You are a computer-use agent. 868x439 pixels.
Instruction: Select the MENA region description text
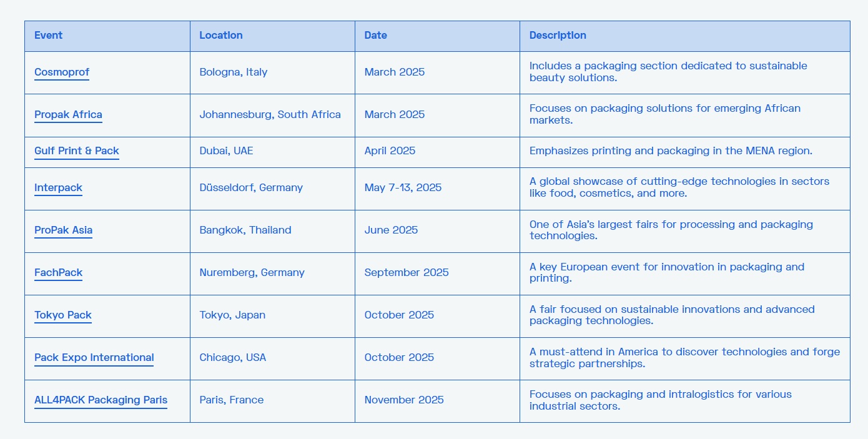tap(671, 151)
